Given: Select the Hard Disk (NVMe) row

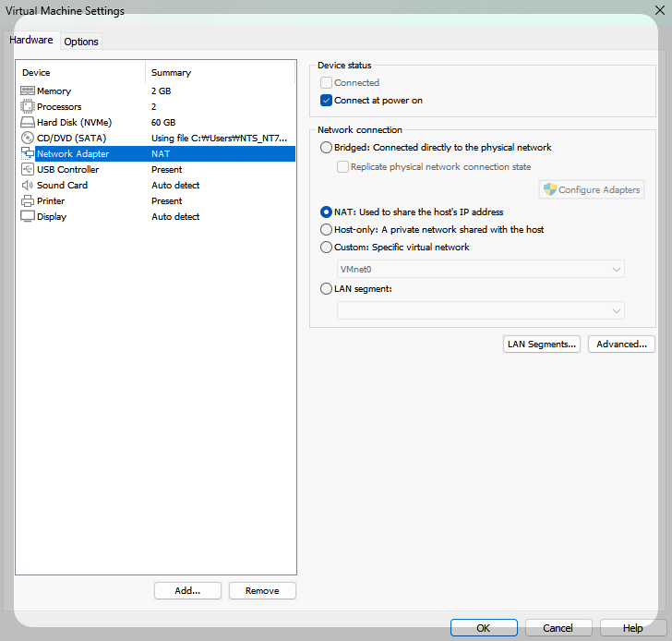Looking at the screenshot, I should coord(157,122).
